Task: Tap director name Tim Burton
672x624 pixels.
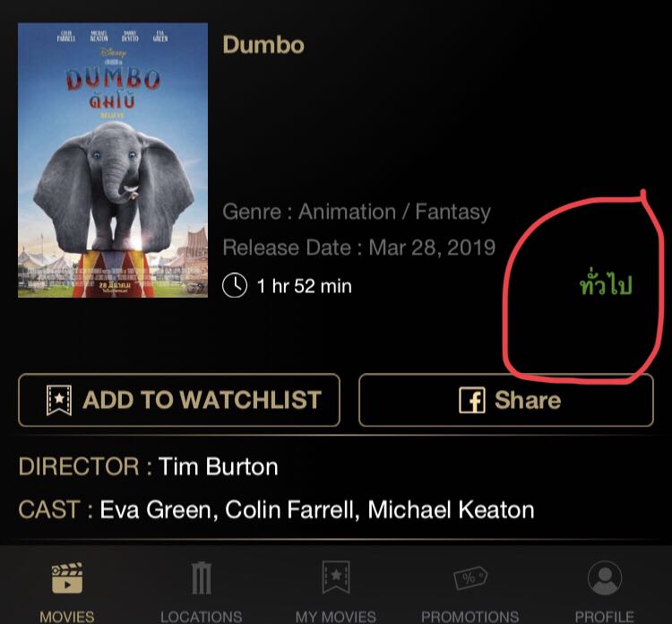Action: pos(218,466)
